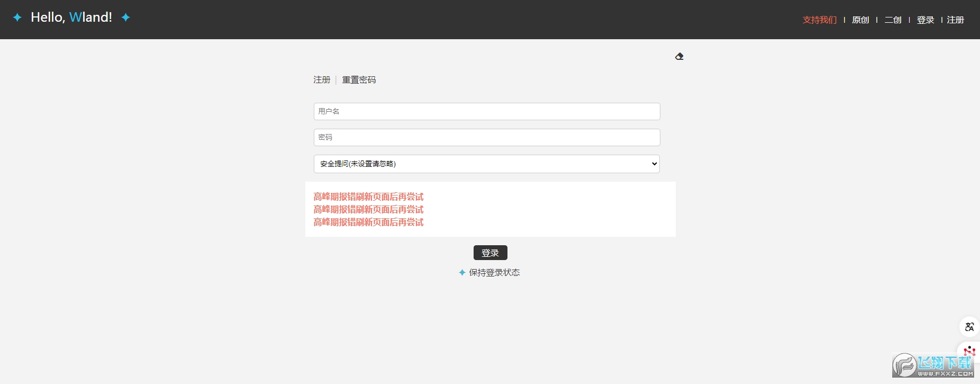Open 二创 in the top navigation
Image resolution: width=980 pixels, height=384 pixels.
893,20
